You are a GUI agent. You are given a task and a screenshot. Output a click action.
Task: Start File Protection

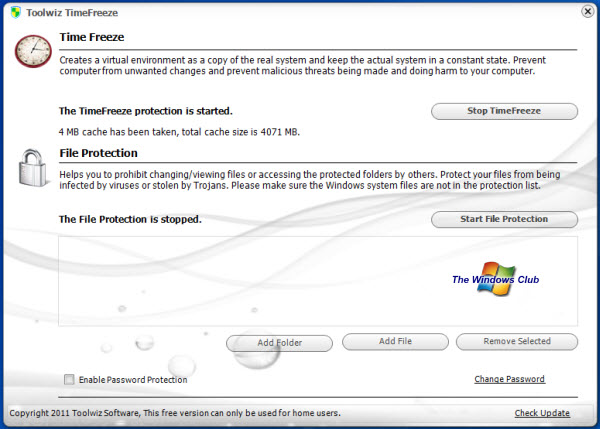click(x=504, y=219)
